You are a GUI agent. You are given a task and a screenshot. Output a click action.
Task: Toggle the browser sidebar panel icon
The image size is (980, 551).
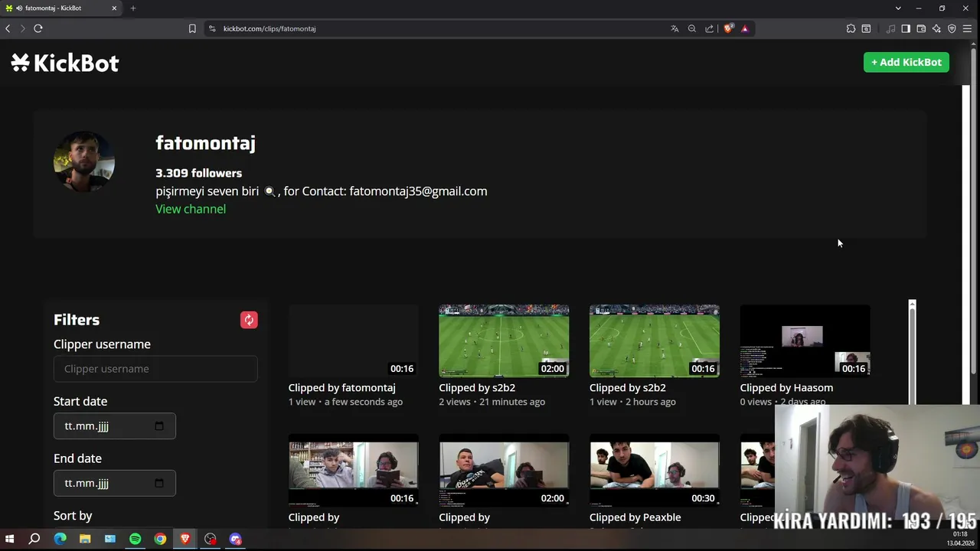click(906, 28)
